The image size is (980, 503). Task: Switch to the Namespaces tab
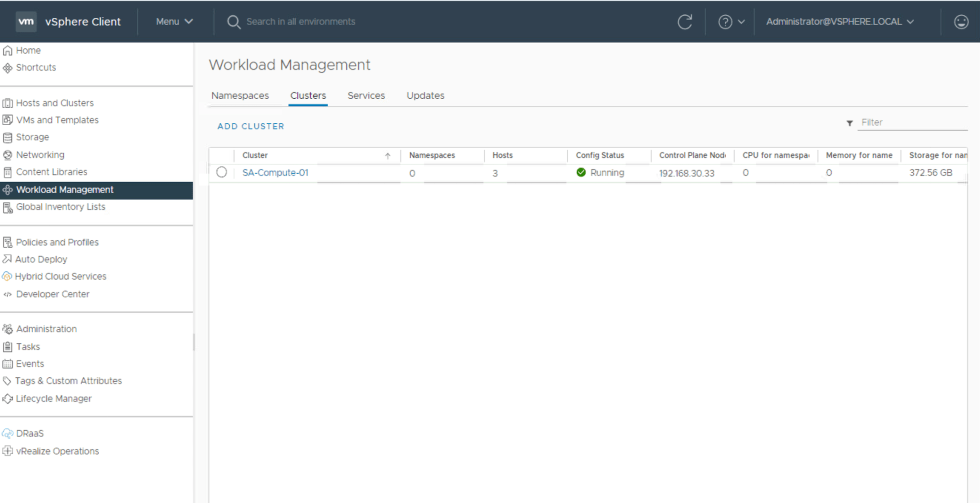coord(240,95)
